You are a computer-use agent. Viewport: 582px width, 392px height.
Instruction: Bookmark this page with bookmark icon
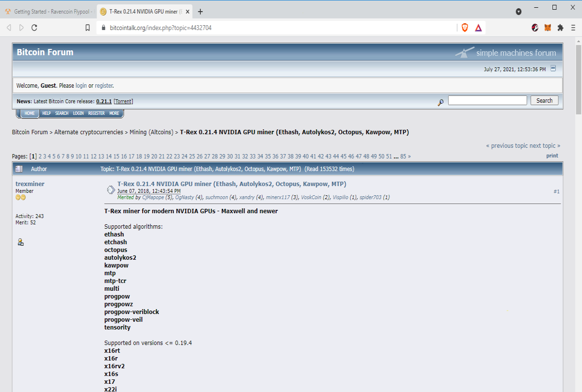88,28
